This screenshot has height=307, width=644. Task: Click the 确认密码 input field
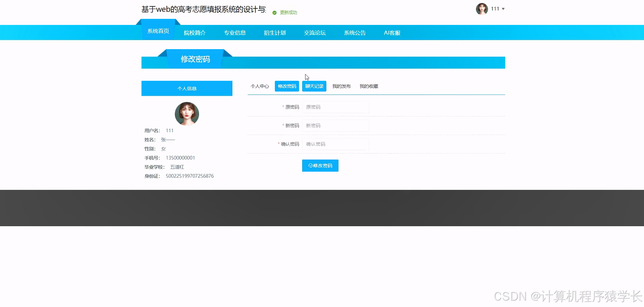tap(335, 144)
